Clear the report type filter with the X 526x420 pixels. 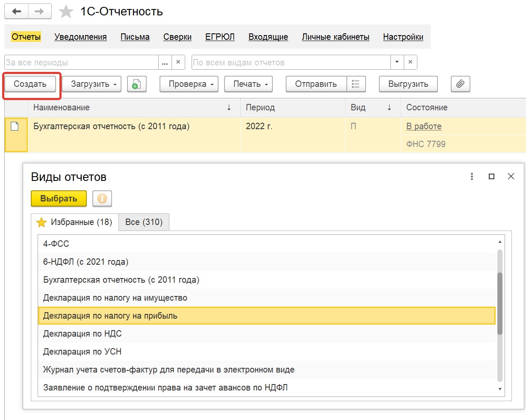click(x=410, y=62)
